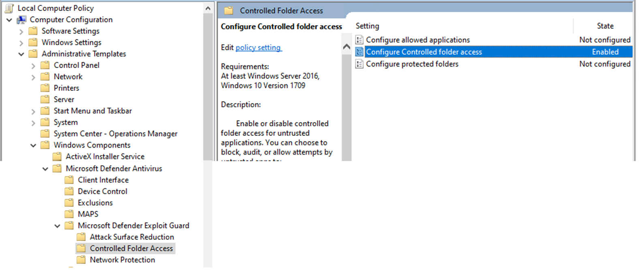
Task: Select Controlled Folder Access tree item
Action: (131, 248)
